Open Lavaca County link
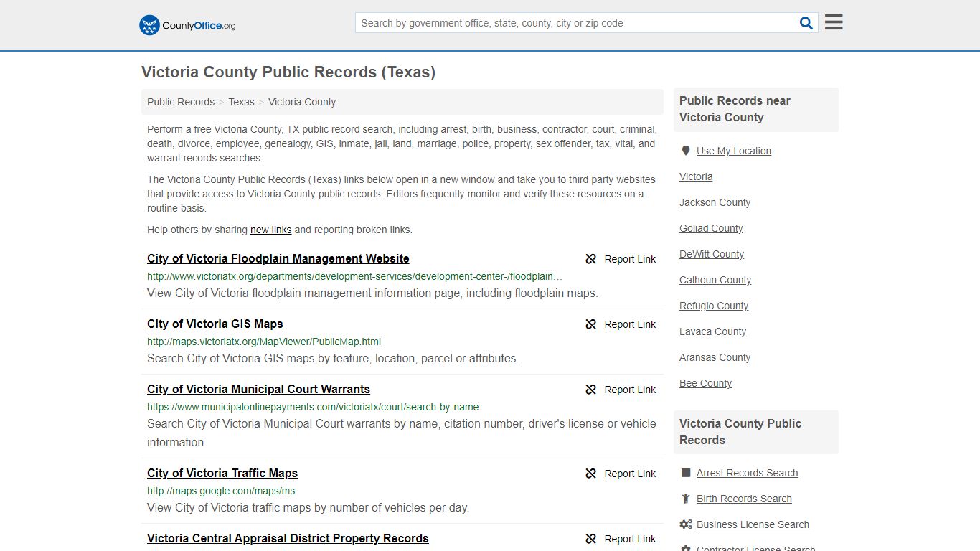Screen dimensions: 980x551 (x=712, y=331)
